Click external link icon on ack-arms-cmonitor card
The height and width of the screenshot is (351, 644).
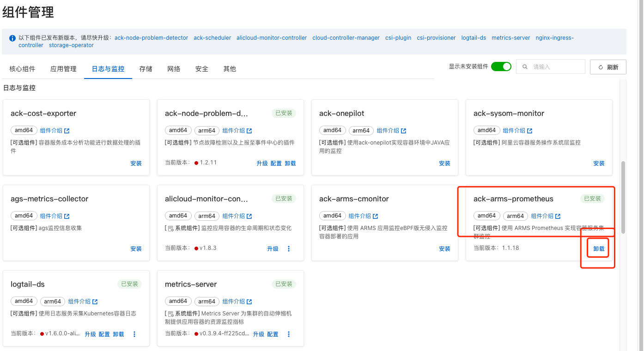[375, 216]
